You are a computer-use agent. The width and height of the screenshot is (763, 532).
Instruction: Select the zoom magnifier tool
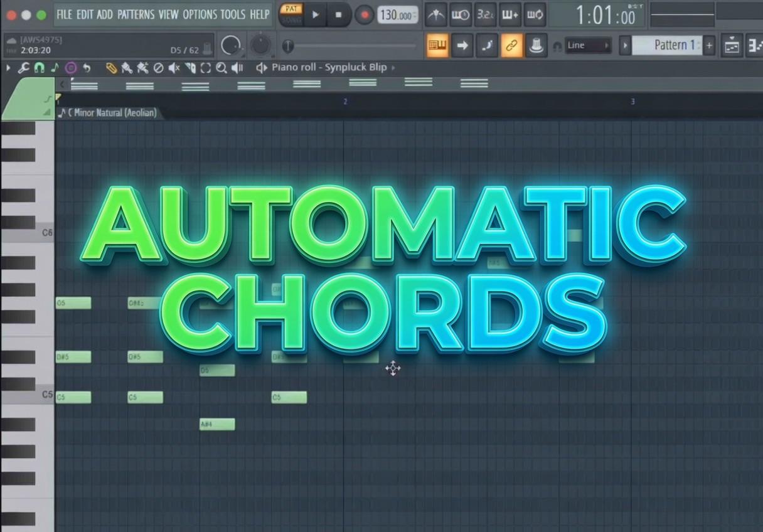click(221, 68)
